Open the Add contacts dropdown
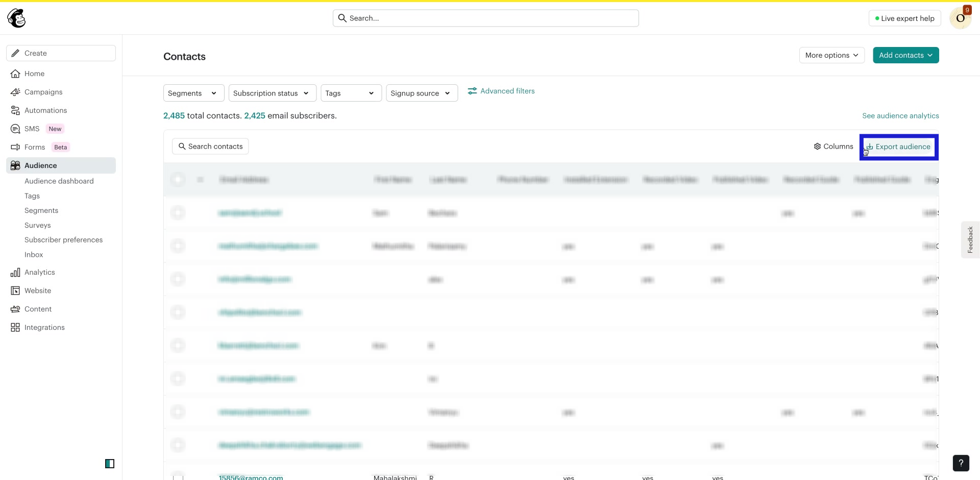This screenshot has height=480, width=980. [x=906, y=55]
